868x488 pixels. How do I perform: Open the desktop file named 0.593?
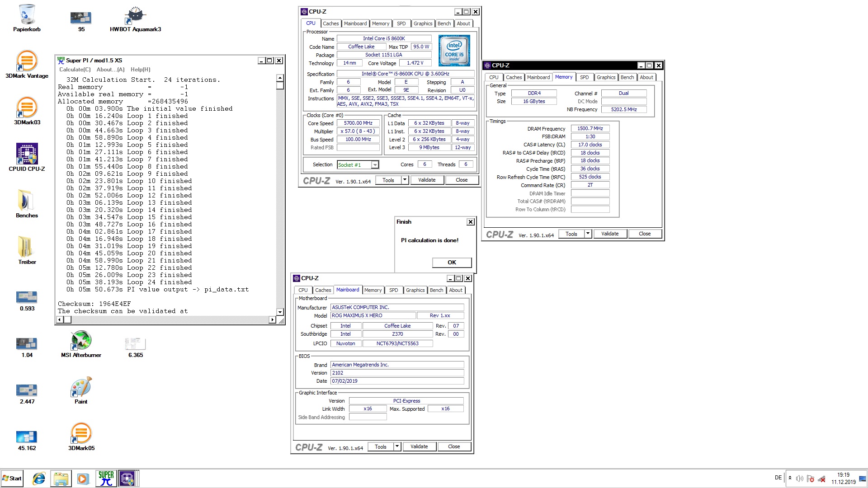coord(27,301)
